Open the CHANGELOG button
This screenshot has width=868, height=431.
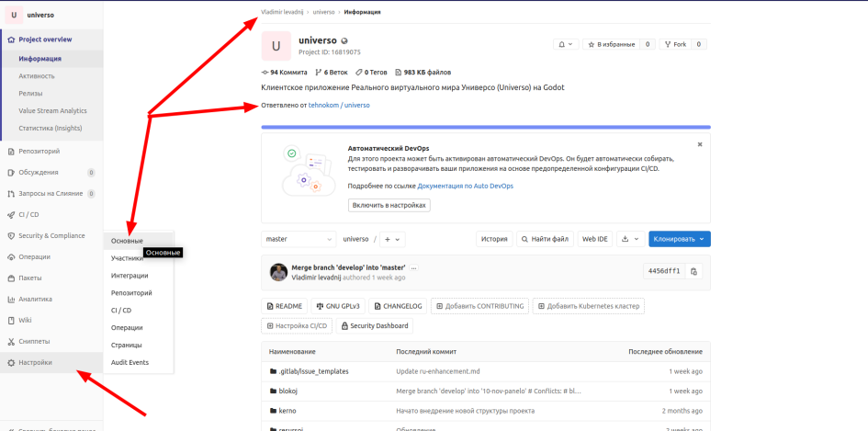(398, 306)
